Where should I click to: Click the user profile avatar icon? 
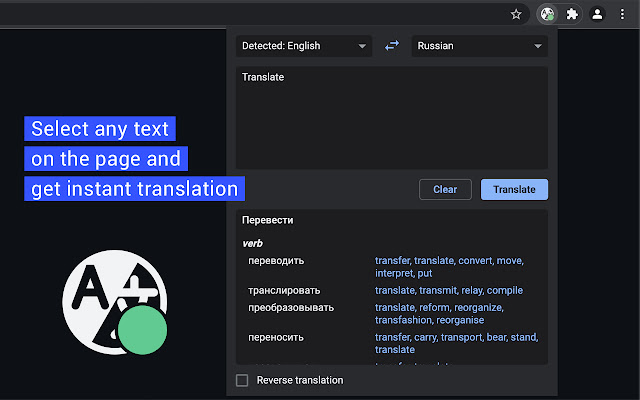[597, 14]
